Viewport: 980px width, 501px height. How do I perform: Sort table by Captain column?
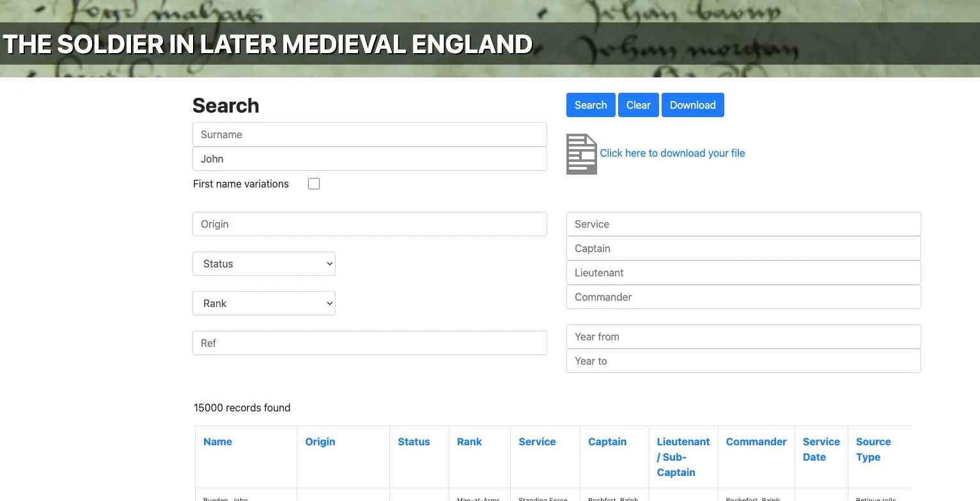(x=607, y=441)
